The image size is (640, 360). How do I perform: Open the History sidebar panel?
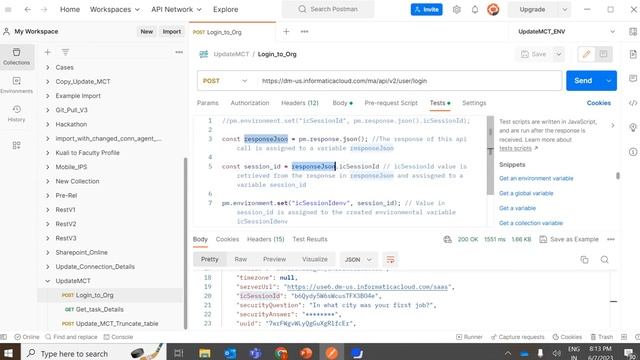(x=16, y=113)
